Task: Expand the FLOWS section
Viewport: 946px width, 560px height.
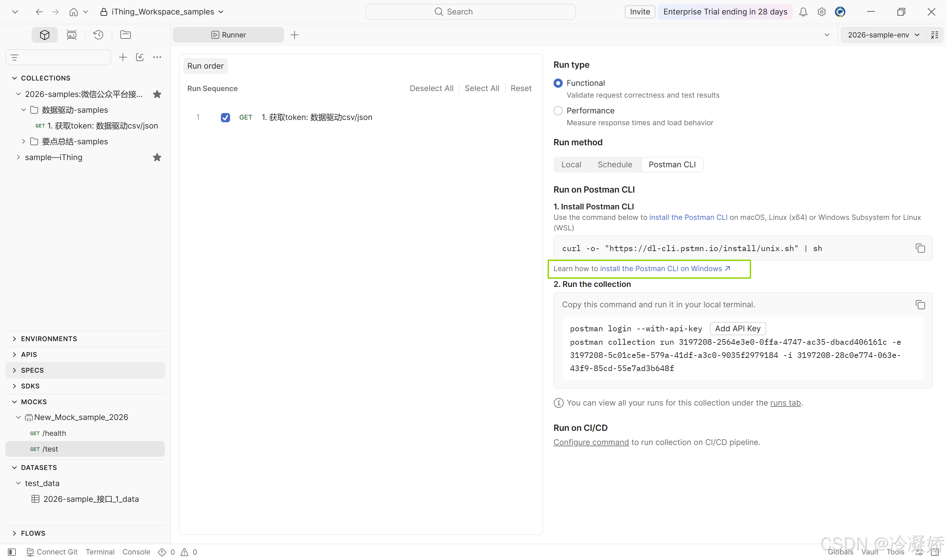Action: [14, 533]
